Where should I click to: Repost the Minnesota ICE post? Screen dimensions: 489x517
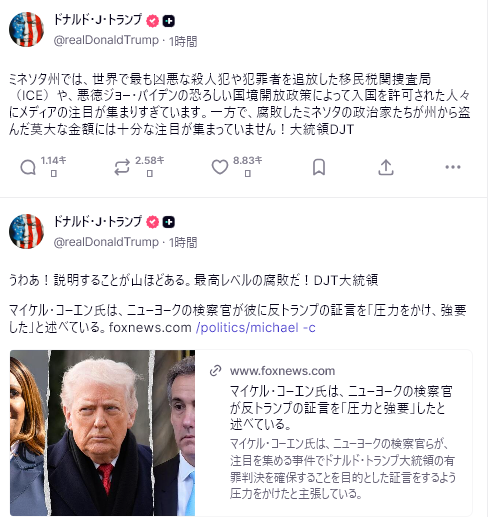tap(122, 167)
